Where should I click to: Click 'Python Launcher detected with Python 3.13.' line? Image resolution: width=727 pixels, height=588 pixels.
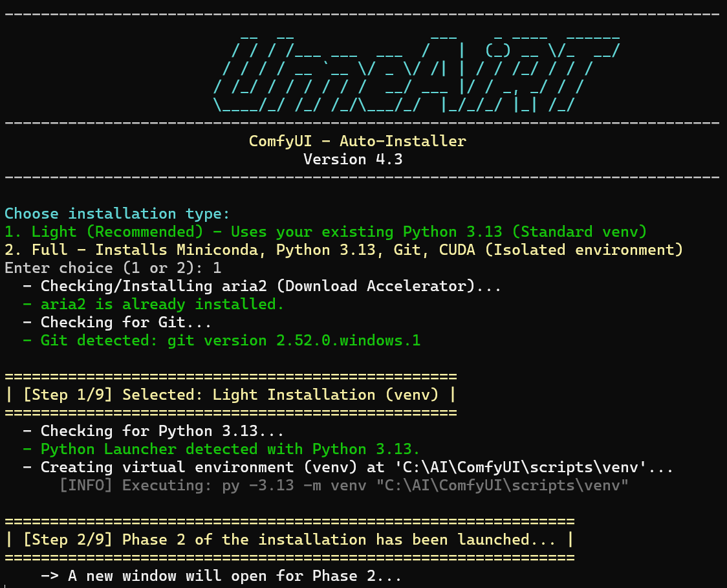point(221,449)
